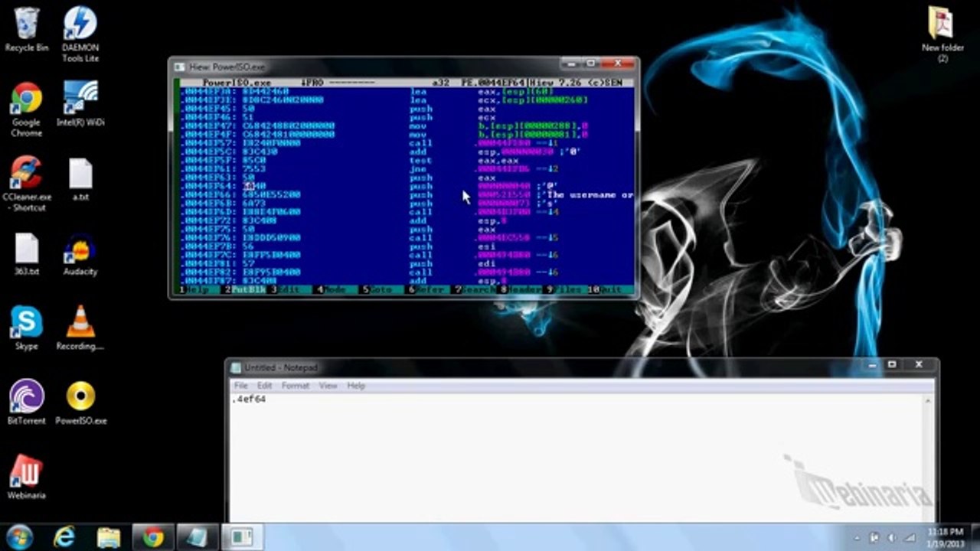Click 9 Files in Hiew function bar

[x=564, y=290]
